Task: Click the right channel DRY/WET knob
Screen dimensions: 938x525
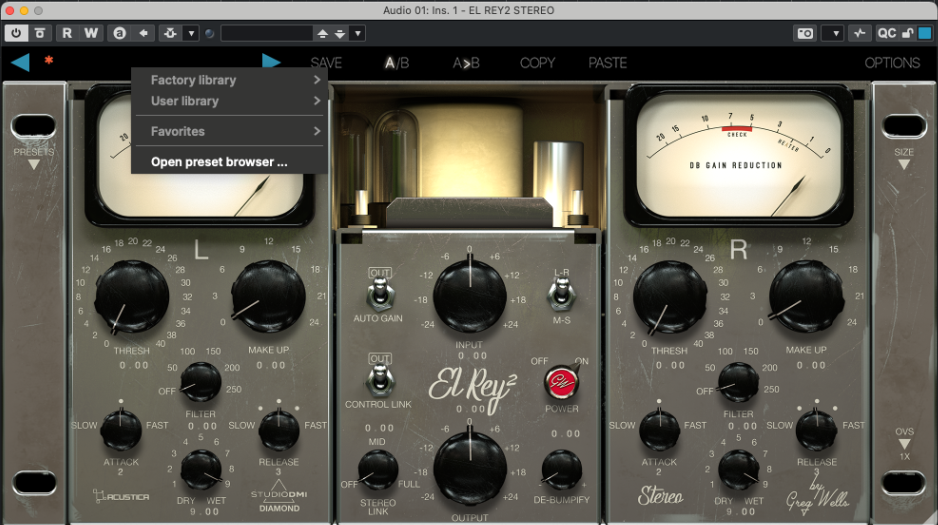Action: pyautogui.click(x=739, y=471)
